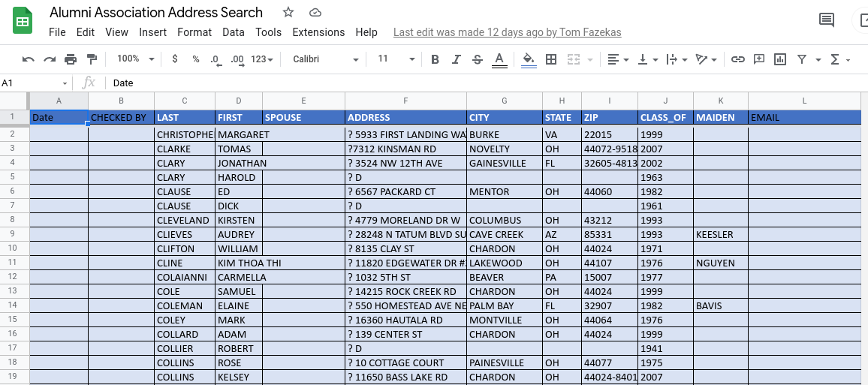The image size is (868, 385).
Task: Select cell with maiden name NGUYEN
Action: tap(721, 263)
